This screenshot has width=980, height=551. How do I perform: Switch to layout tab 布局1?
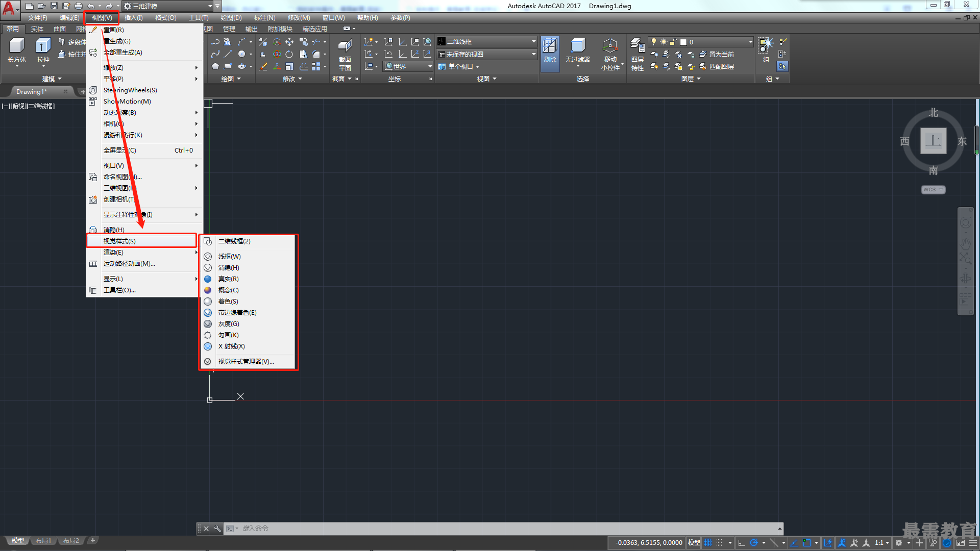pyautogui.click(x=43, y=541)
